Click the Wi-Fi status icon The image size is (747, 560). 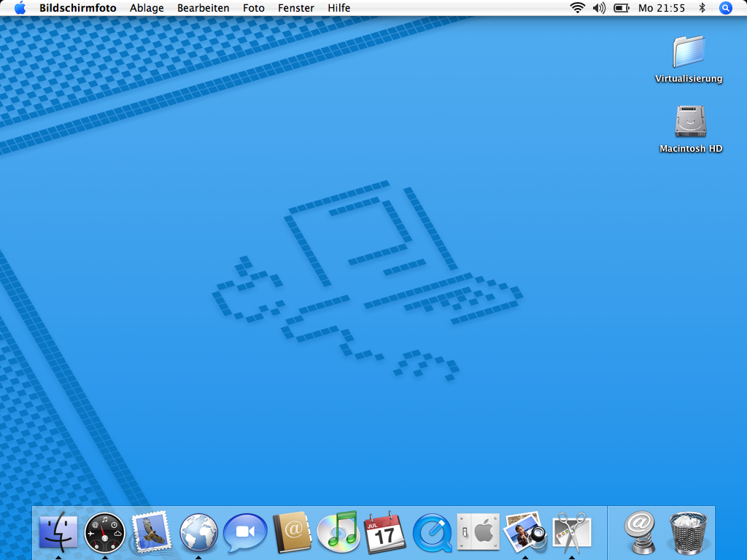click(x=578, y=8)
